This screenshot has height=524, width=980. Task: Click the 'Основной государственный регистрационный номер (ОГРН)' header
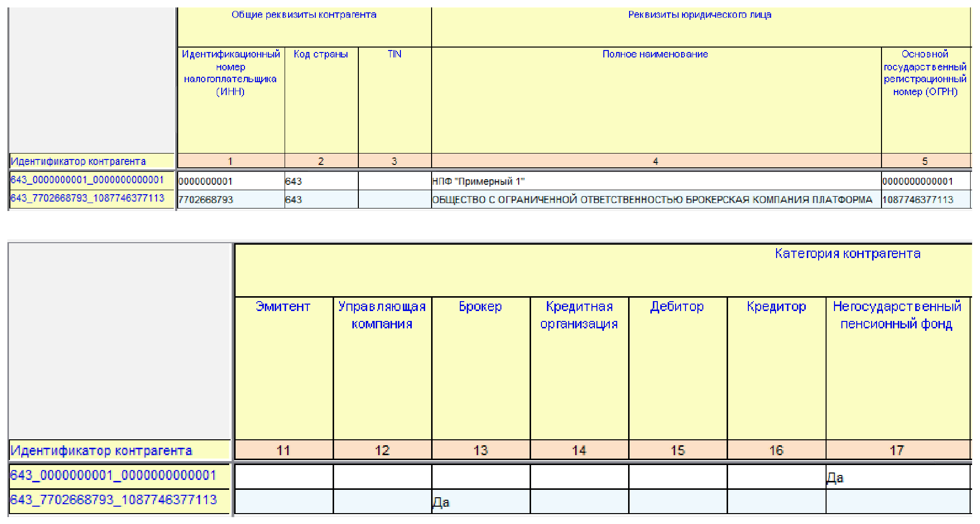click(x=926, y=100)
